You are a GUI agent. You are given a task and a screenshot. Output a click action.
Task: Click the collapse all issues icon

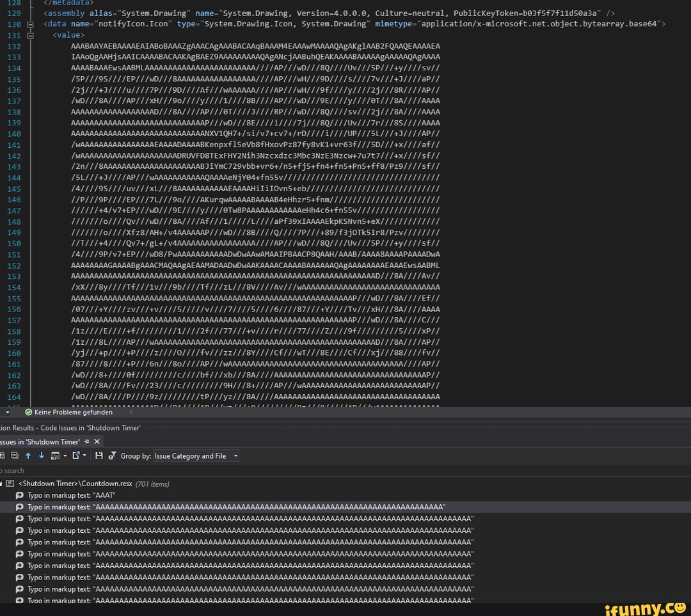pyautogui.click(x=14, y=456)
